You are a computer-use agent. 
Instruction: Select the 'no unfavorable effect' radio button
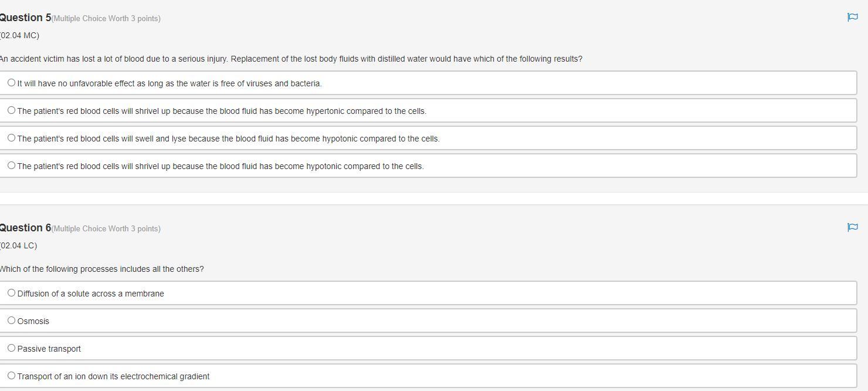point(11,83)
